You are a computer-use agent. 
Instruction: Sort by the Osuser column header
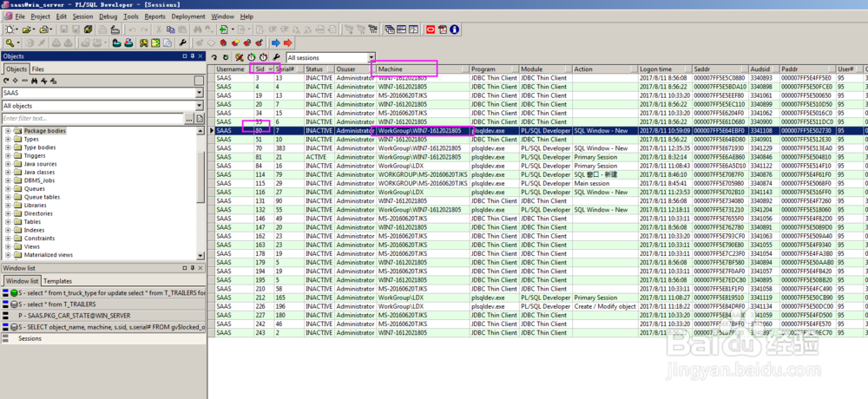(354, 69)
